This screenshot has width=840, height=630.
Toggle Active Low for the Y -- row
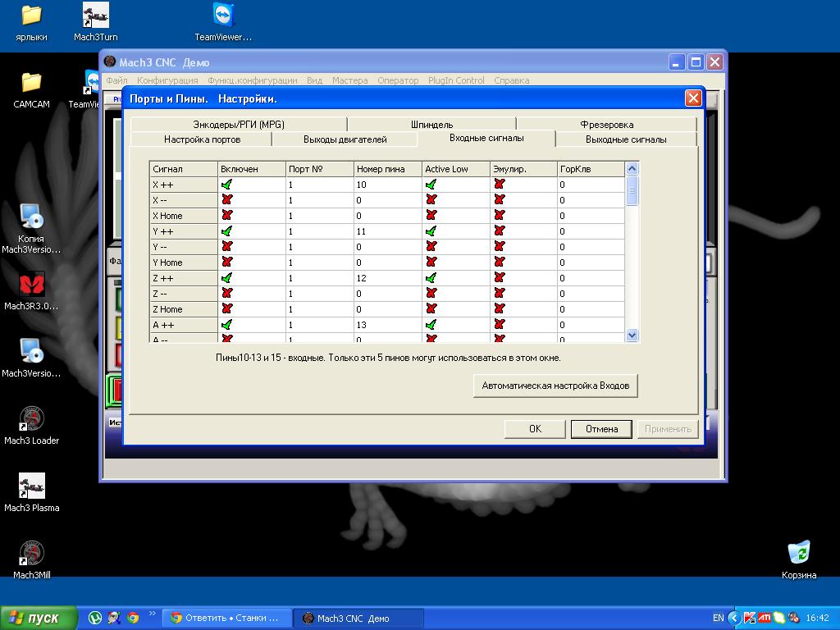tap(431, 247)
